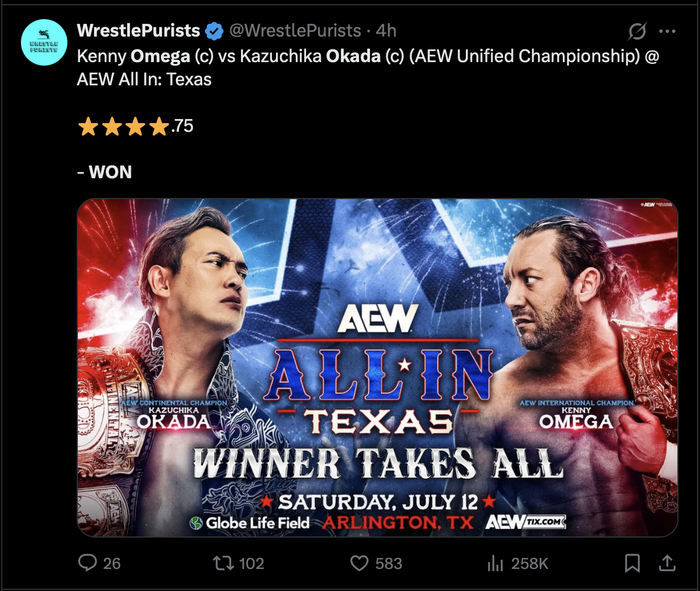
Task: Open the three-dot More options menu
Action: tap(667, 31)
